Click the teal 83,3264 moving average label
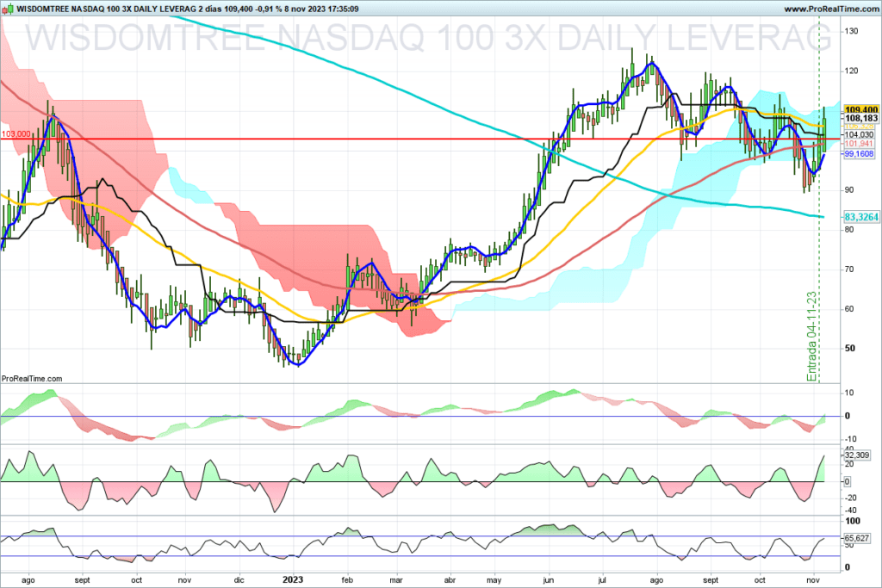Image resolution: width=882 pixels, height=588 pixels. pyautogui.click(x=861, y=217)
